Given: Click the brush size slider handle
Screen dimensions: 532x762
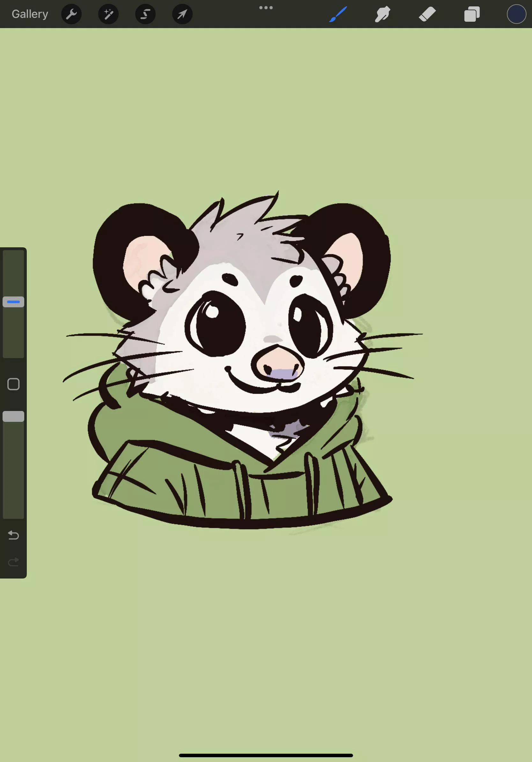Looking at the screenshot, I should (x=14, y=302).
